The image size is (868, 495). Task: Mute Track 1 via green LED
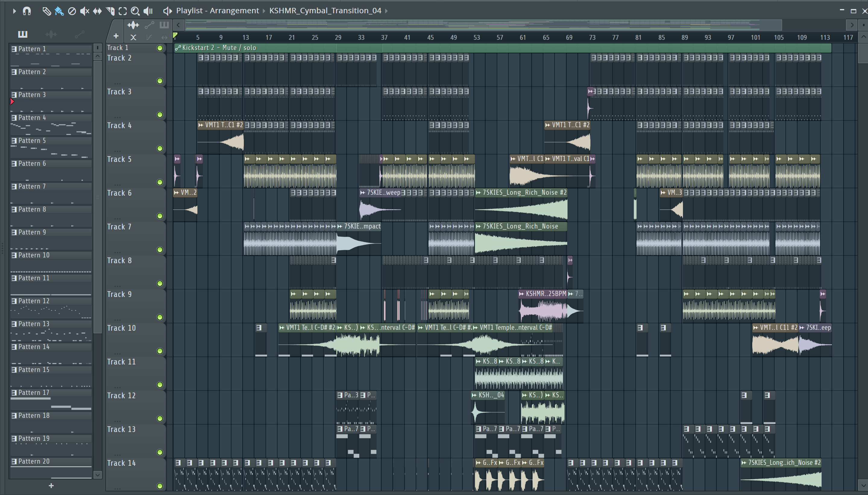[160, 48]
